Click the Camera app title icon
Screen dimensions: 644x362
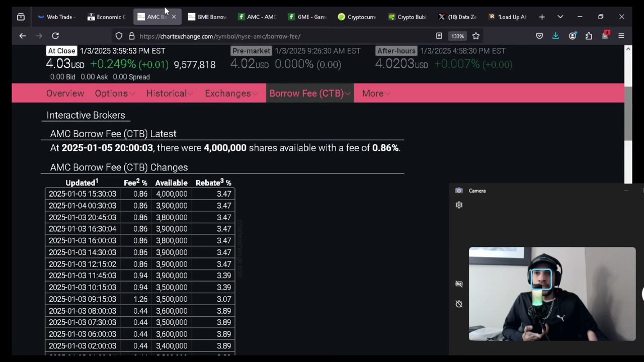[459, 191]
